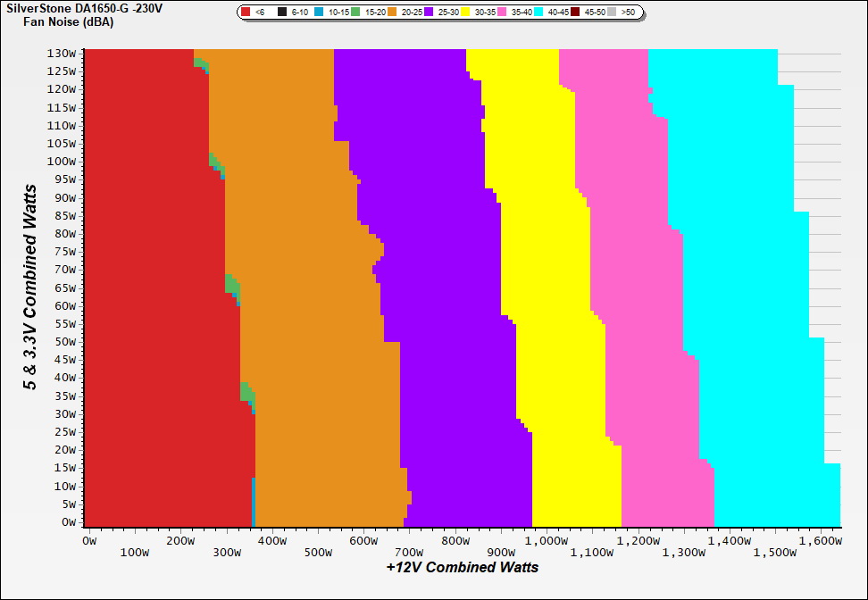
Task: Click the black 6-10 legend swatch
Action: [283, 12]
